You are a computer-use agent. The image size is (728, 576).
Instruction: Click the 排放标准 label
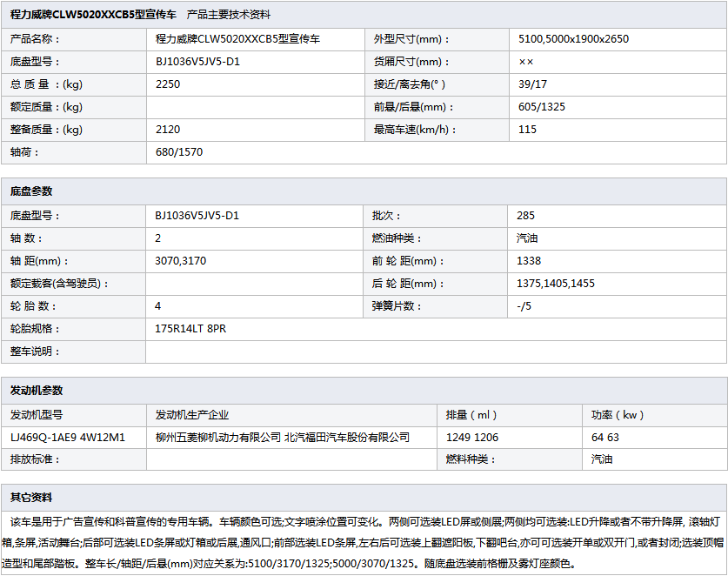pos(35,459)
